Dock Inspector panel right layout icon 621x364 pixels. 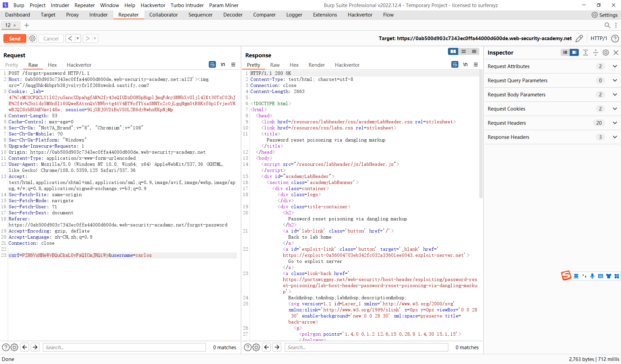pos(574,53)
